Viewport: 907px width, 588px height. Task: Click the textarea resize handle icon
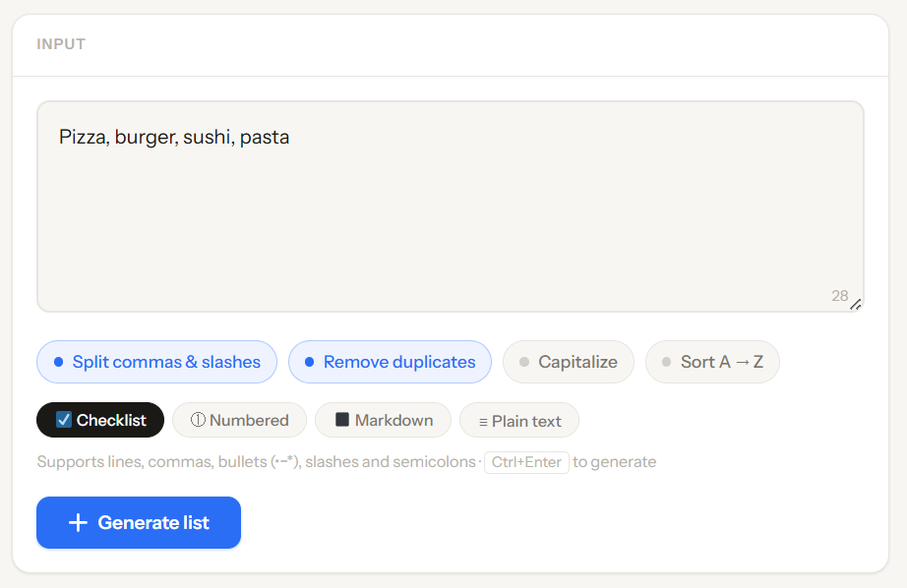point(856,305)
